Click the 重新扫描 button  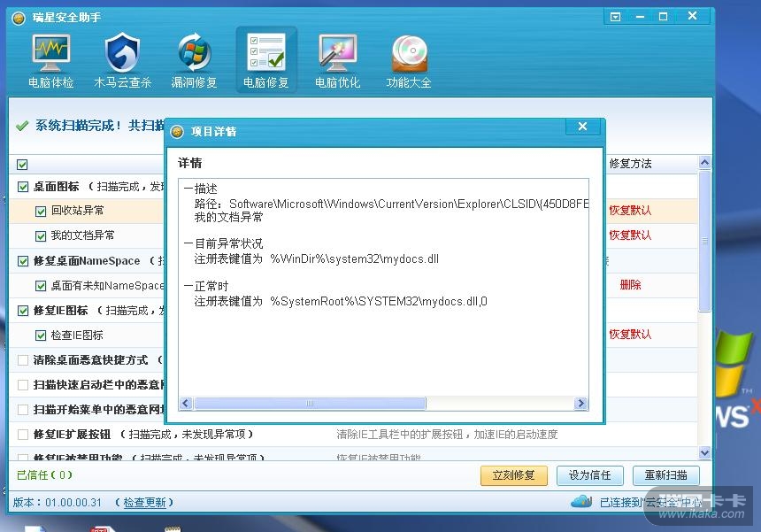(x=665, y=475)
